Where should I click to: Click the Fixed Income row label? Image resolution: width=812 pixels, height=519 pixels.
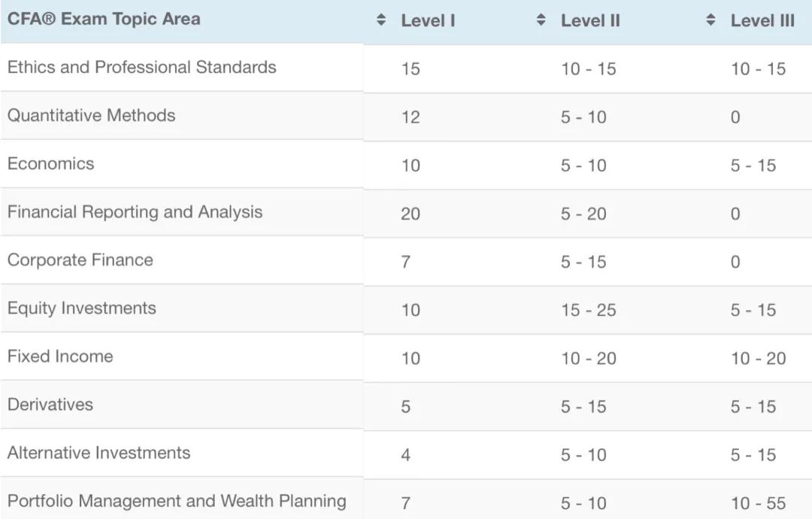60,357
